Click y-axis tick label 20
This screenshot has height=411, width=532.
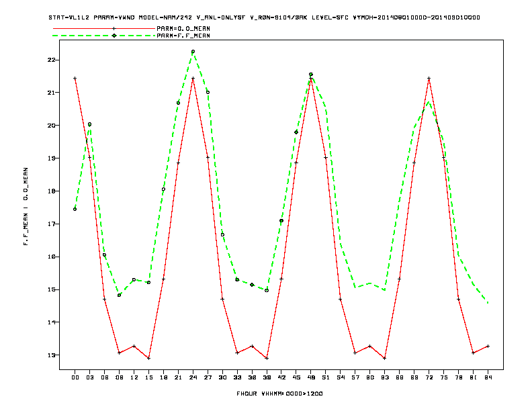tap(51, 126)
